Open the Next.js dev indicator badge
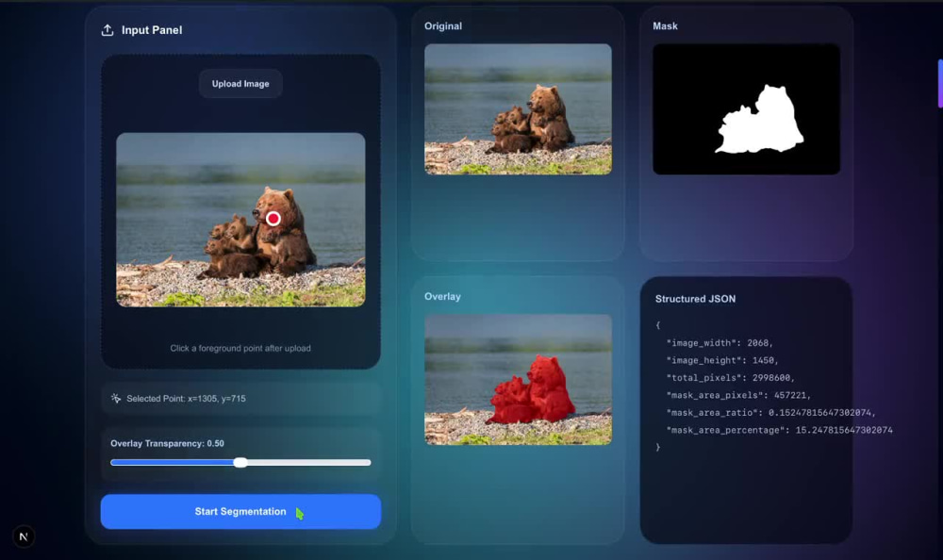The width and height of the screenshot is (943, 560). coord(24,536)
